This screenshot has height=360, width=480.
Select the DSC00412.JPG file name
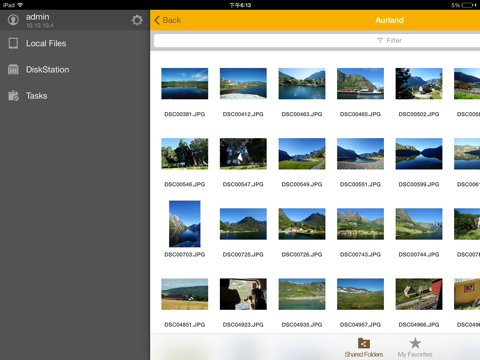click(x=243, y=114)
